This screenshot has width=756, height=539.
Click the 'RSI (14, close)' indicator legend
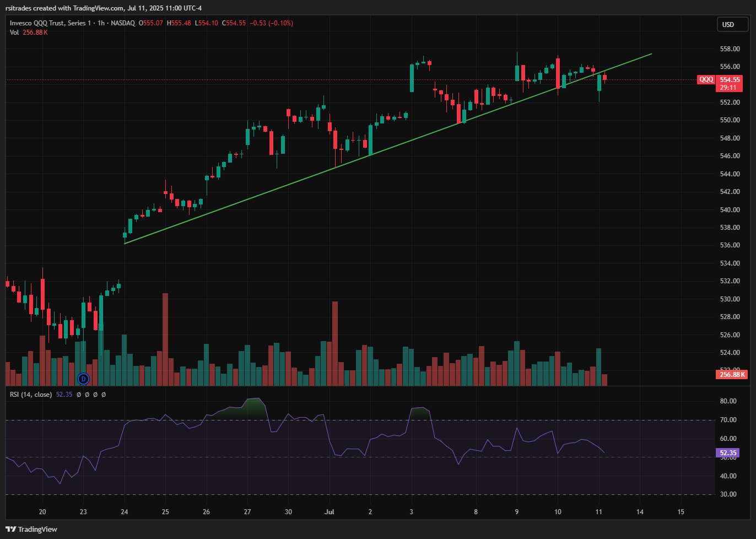point(31,395)
